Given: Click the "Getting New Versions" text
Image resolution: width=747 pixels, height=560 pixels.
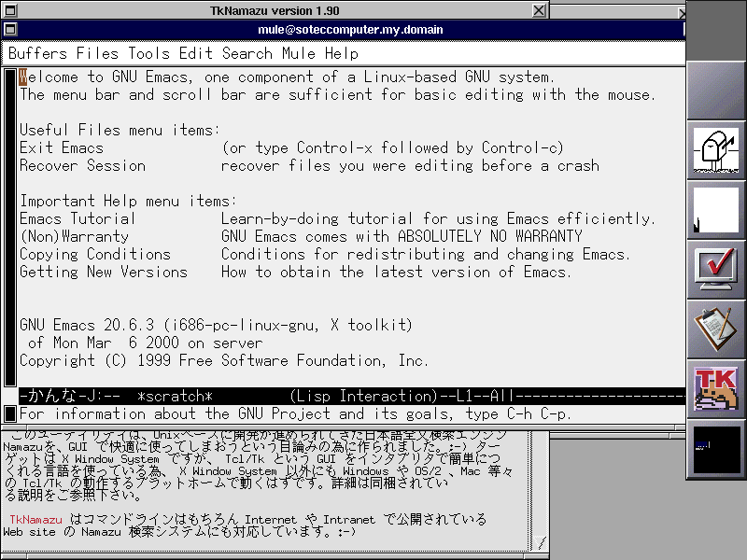Looking at the screenshot, I should click(104, 272).
